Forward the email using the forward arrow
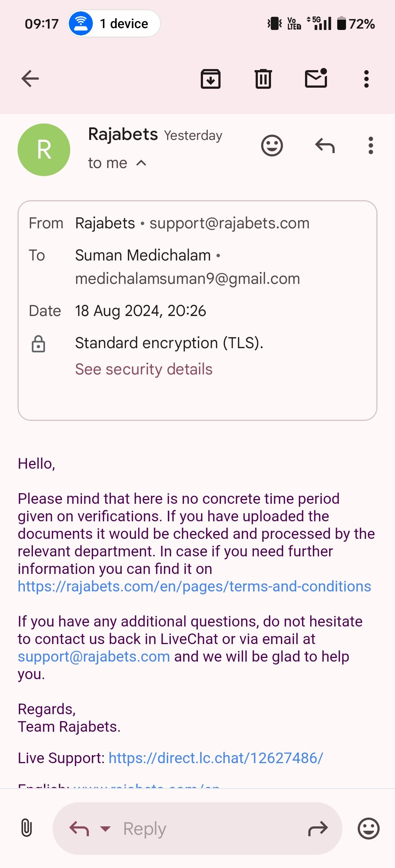395x868 pixels. click(x=318, y=829)
